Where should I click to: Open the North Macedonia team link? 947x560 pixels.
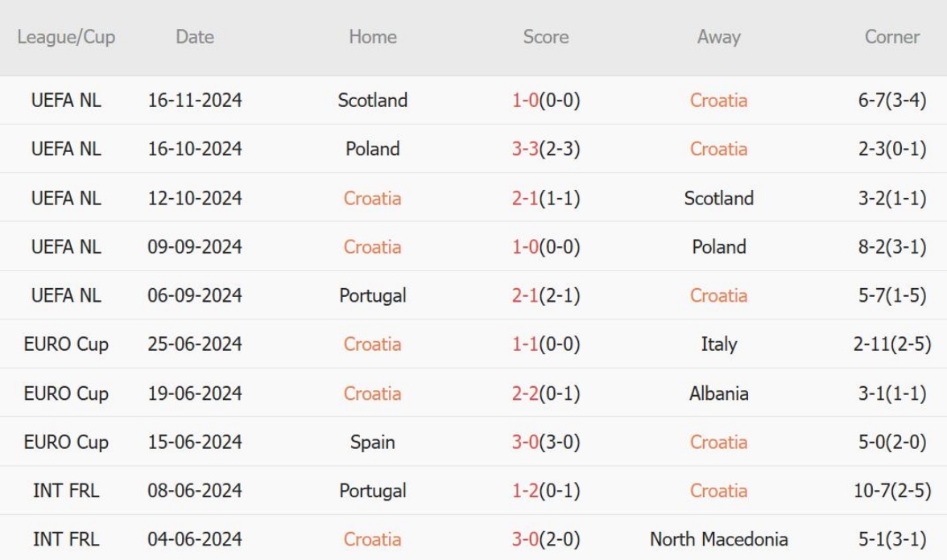[x=718, y=539]
